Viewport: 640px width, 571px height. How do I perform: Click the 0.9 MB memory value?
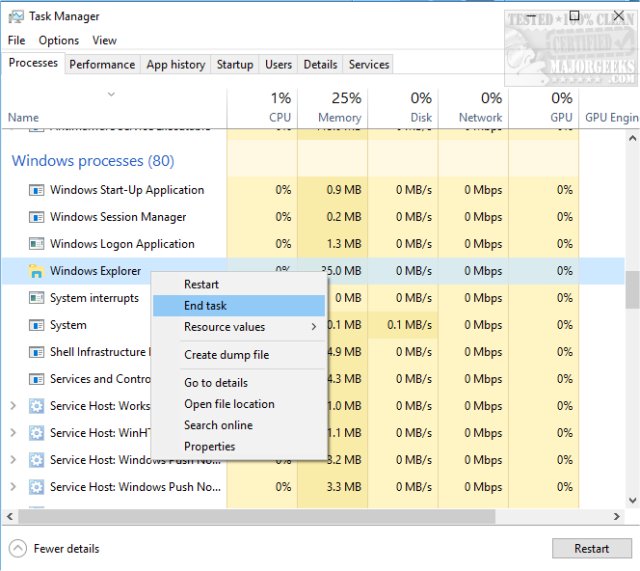point(344,190)
